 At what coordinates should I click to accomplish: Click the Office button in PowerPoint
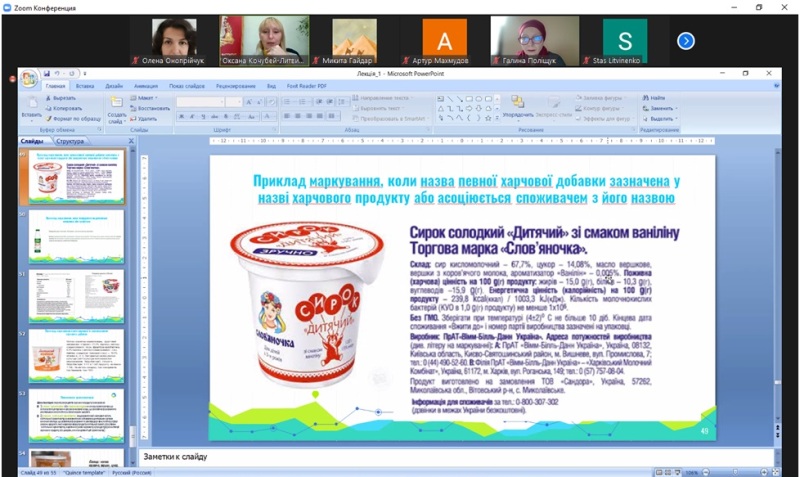pos(29,79)
